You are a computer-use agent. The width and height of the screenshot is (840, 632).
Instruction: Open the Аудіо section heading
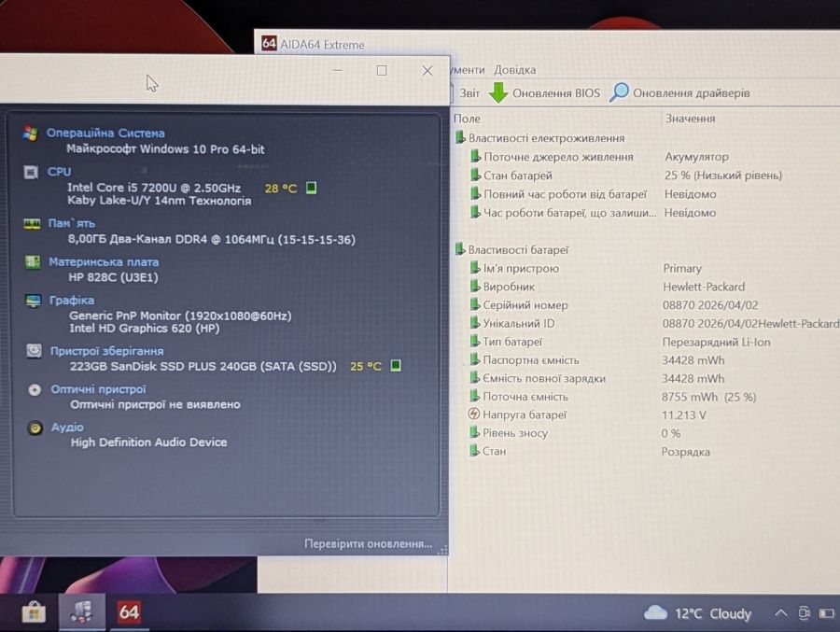point(67,428)
